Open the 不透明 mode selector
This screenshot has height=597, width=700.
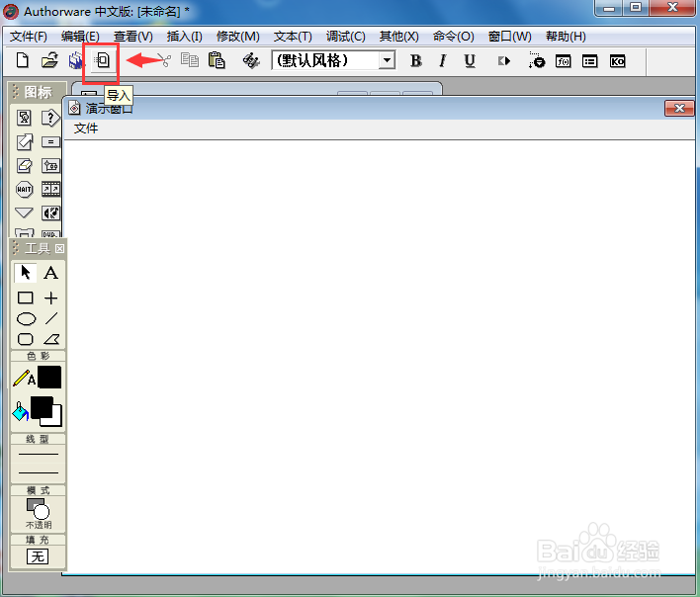coord(39,513)
